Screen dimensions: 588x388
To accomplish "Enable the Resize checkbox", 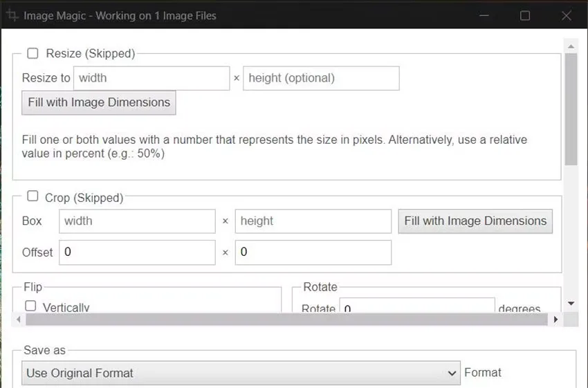I will (x=33, y=53).
